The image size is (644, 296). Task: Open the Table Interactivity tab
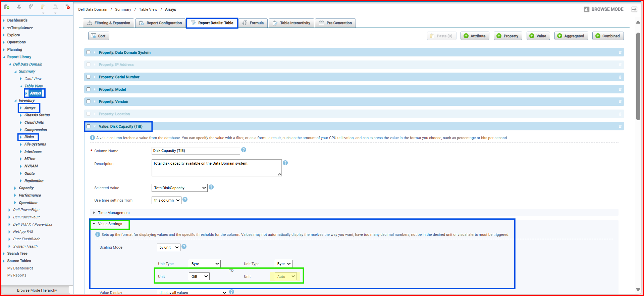291,23
